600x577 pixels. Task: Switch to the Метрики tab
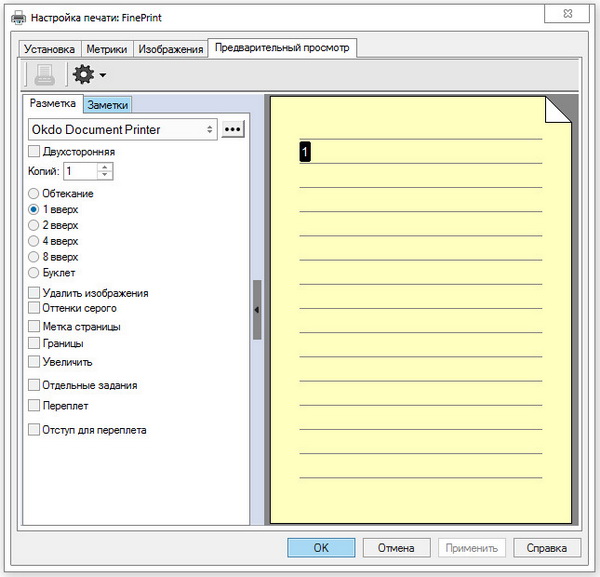[x=106, y=49]
